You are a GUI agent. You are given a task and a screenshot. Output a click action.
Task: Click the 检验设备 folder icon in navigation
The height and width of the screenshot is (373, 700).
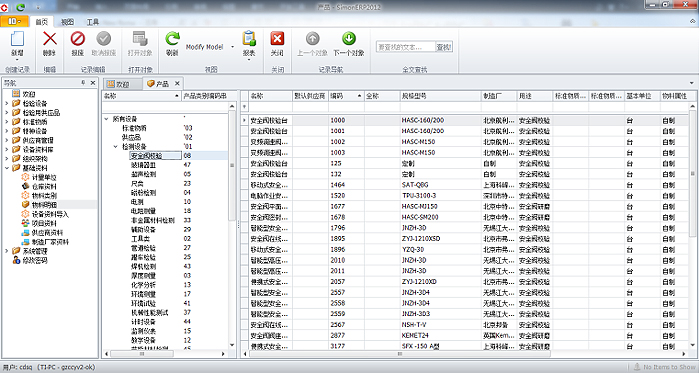click(x=17, y=103)
